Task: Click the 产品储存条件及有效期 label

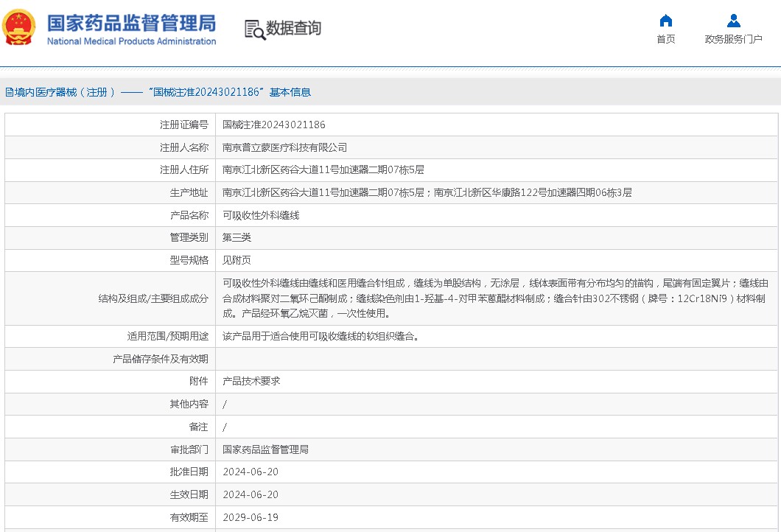Action: pyautogui.click(x=161, y=359)
